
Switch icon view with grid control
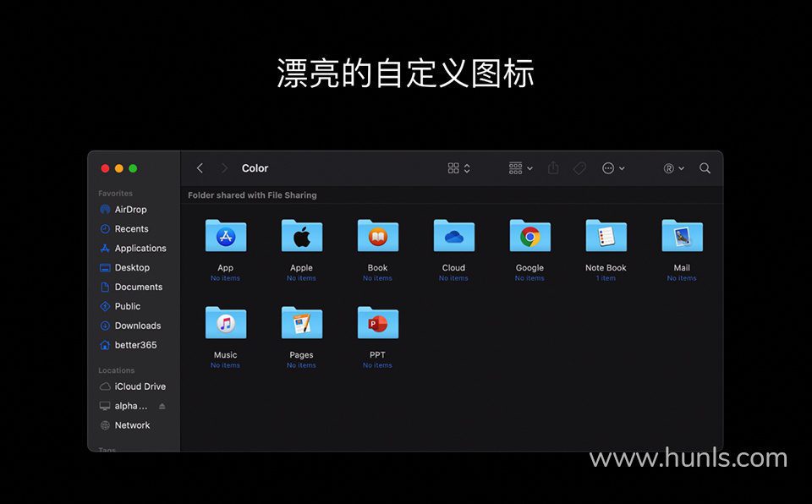pyautogui.click(x=458, y=168)
